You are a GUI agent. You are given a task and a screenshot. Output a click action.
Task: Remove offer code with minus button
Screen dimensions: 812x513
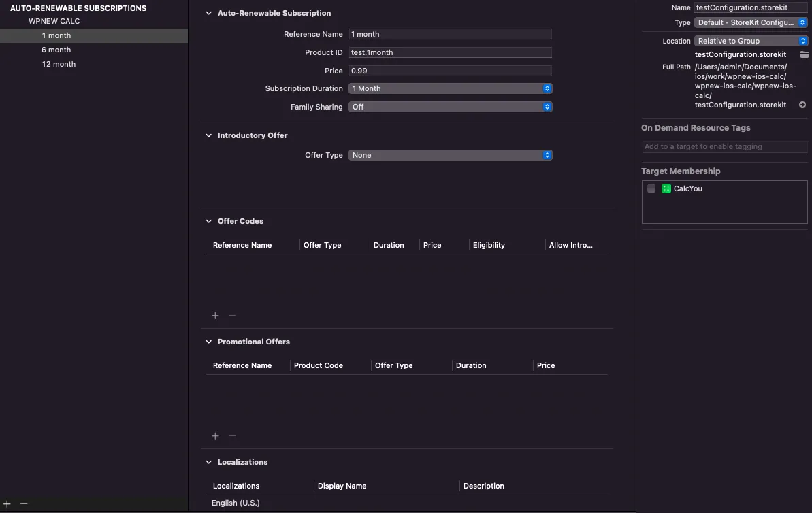pos(232,316)
